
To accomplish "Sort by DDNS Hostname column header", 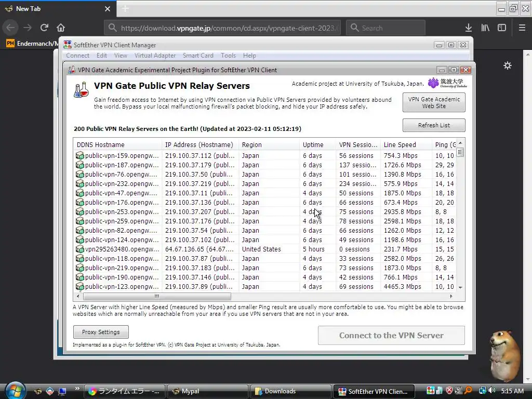I will [x=118, y=145].
